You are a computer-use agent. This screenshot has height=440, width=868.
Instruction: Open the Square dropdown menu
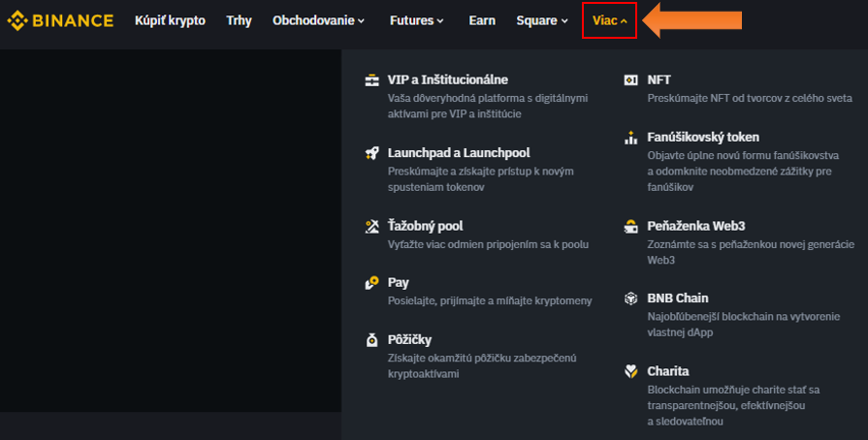[542, 20]
